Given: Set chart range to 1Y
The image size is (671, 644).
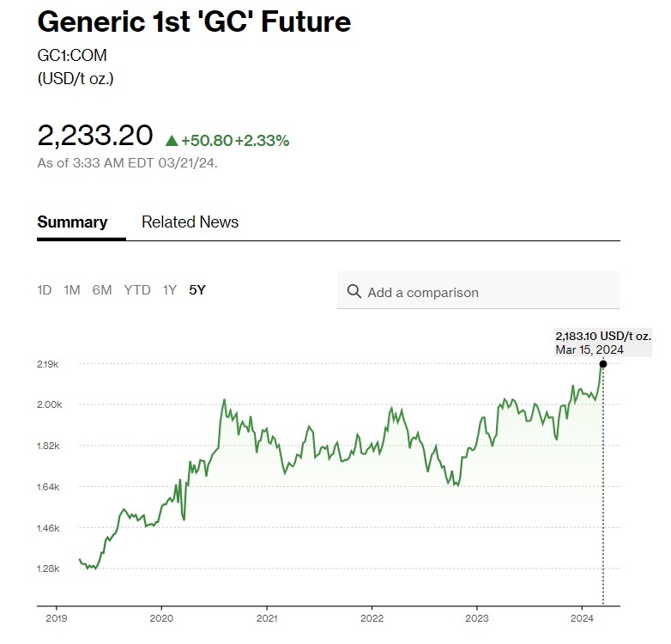Looking at the screenshot, I should pyautogui.click(x=169, y=290).
